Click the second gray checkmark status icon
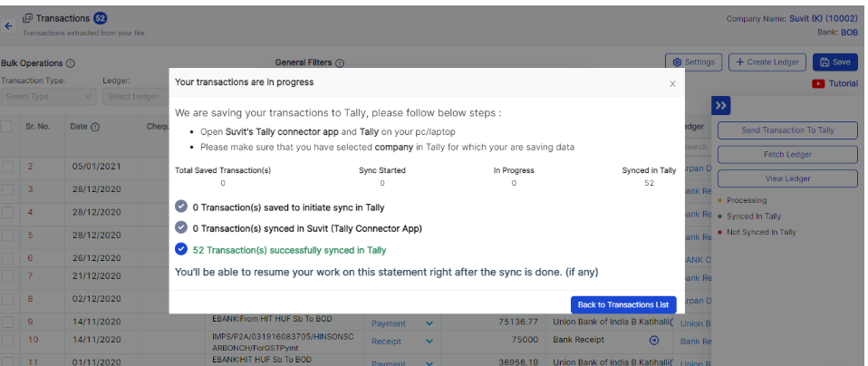This screenshot has width=868, height=366. click(181, 227)
